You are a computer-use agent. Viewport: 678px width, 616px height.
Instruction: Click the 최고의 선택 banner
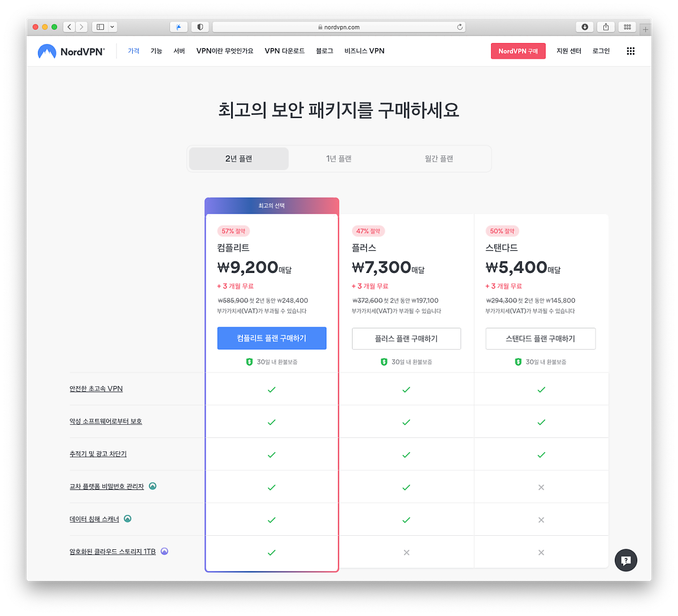point(272,206)
